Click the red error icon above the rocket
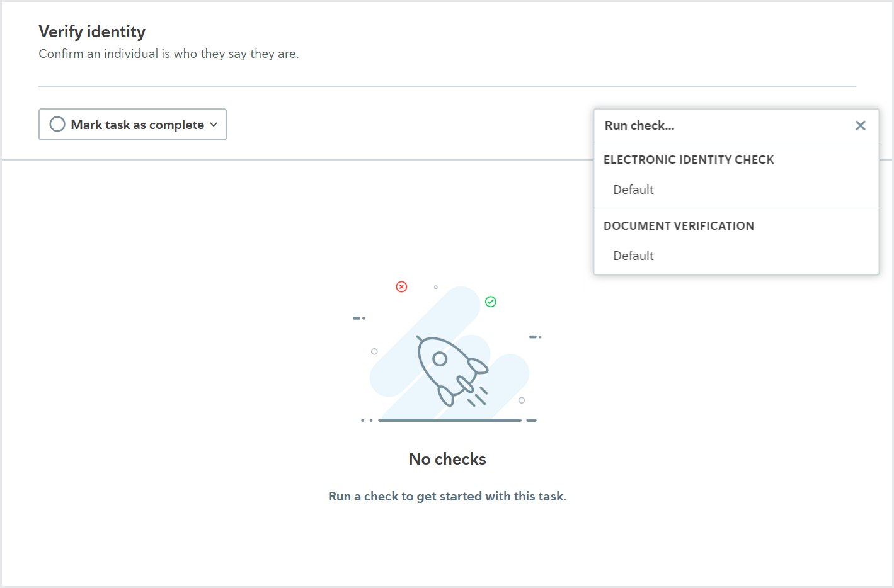 tap(401, 286)
